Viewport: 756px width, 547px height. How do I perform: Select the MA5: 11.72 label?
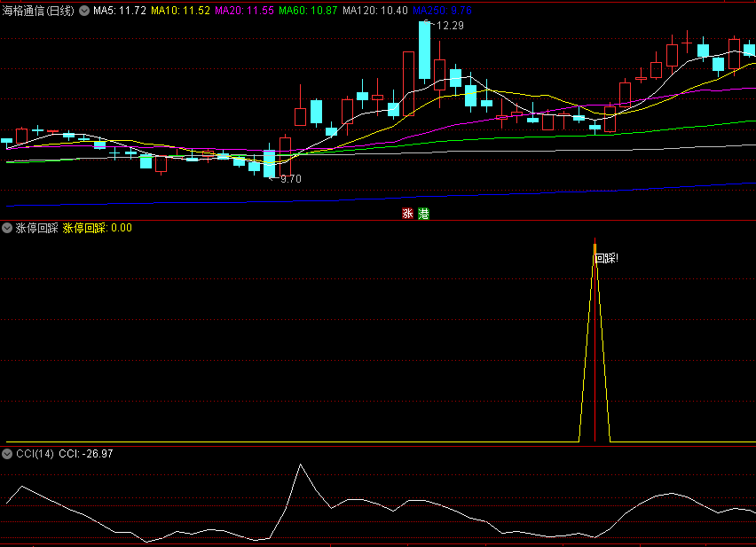tap(120, 11)
